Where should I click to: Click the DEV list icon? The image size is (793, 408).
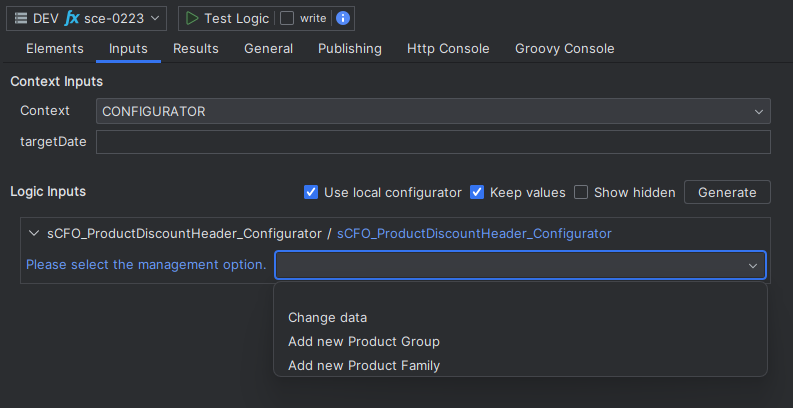click(21, 19)
